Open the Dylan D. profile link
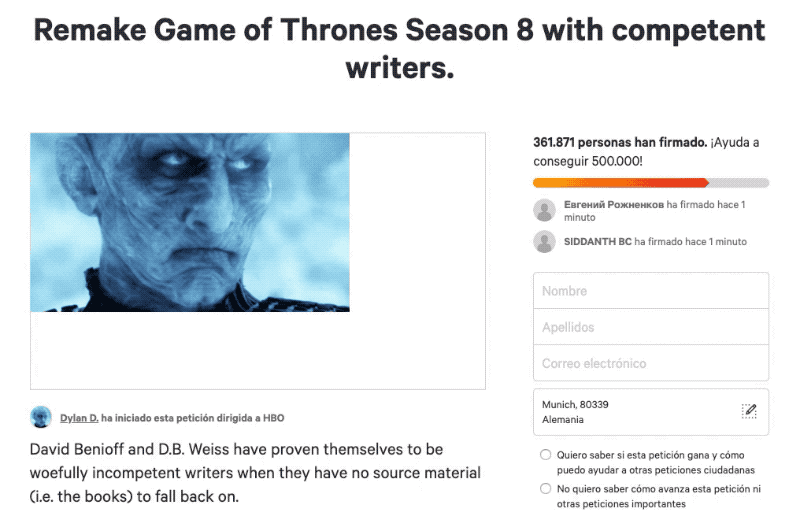800x516 pixels. pos(78,418)
